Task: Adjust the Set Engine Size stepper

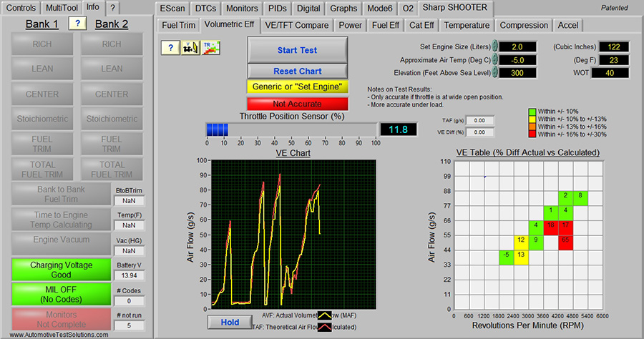Action: [494, 47]
